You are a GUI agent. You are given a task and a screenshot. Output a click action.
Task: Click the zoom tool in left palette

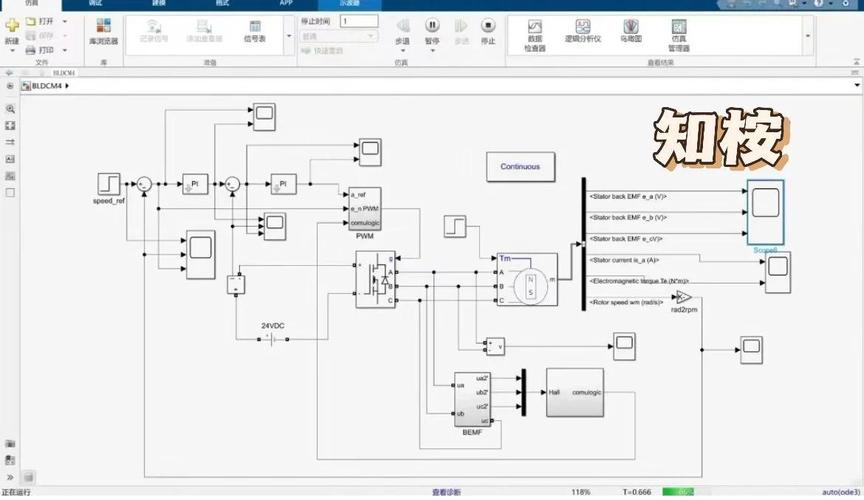[x=10, y=109]
